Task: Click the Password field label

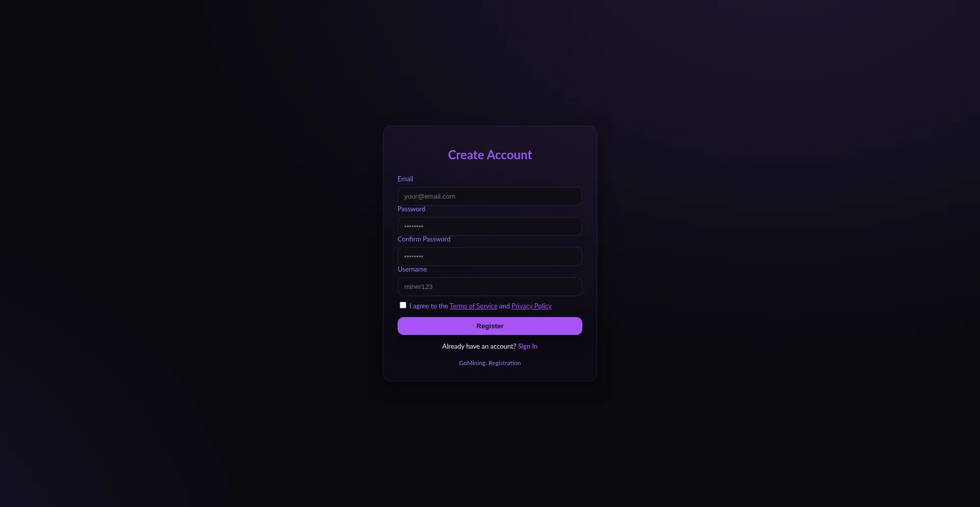Action: click(411, 209)
